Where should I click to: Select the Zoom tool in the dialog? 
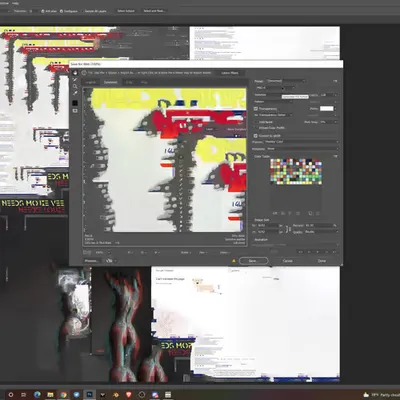pyautogui.click(x=75, y=86)
